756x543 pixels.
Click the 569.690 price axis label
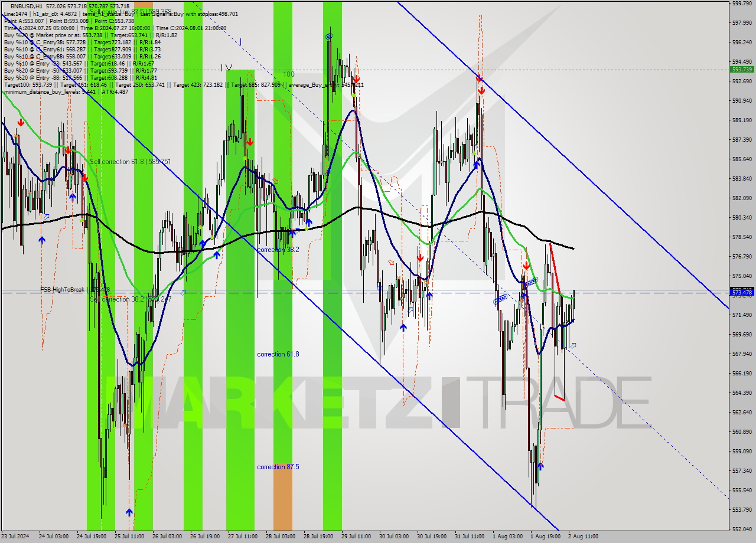click(742, 334)
